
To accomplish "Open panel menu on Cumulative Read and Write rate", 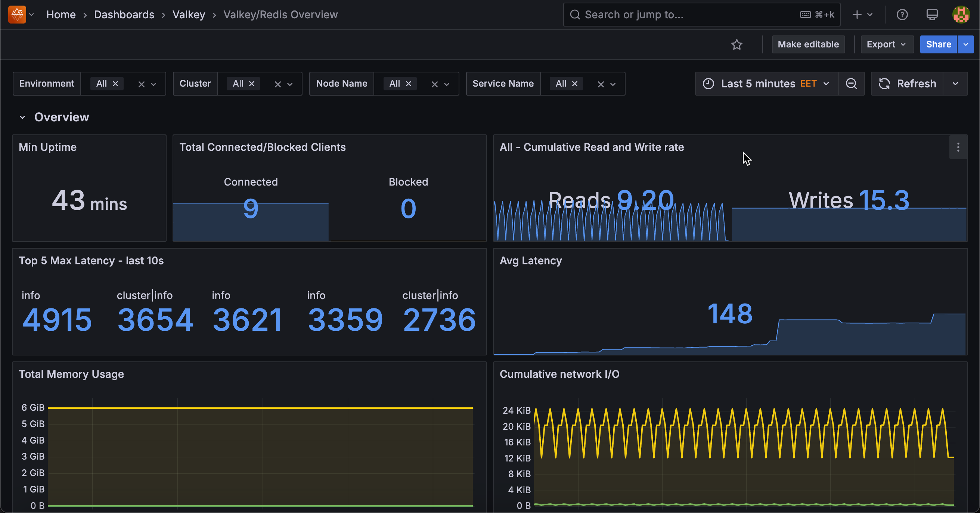I will (958, 147).
